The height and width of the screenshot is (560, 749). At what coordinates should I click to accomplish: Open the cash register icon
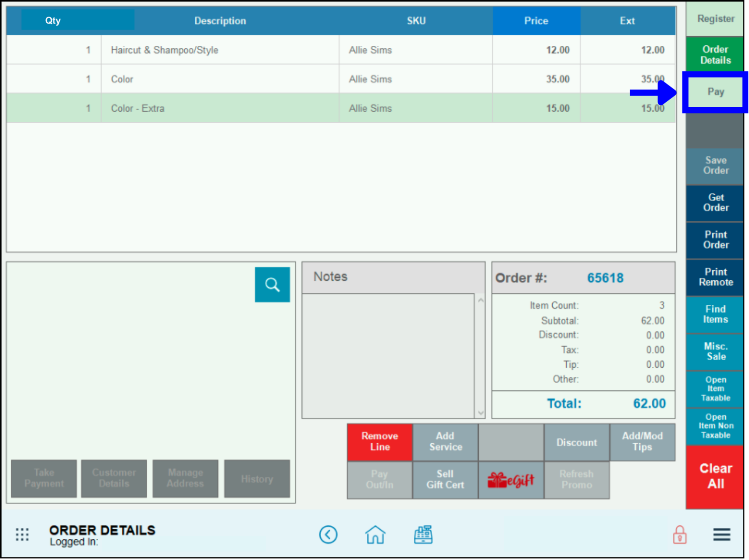coord(423,534)
